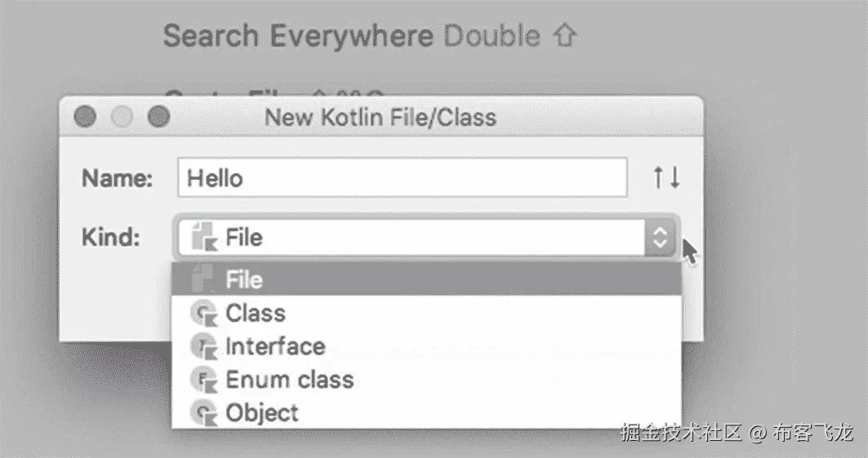Click the Enum class icon in the list
This screenshot has width=868, height=458.
pos(200,380)
